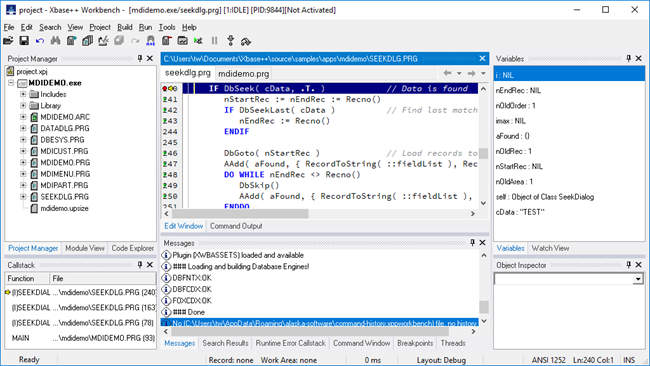Close the Messages panel
Screen dimensions: 650x366
[x=483, y=242]
